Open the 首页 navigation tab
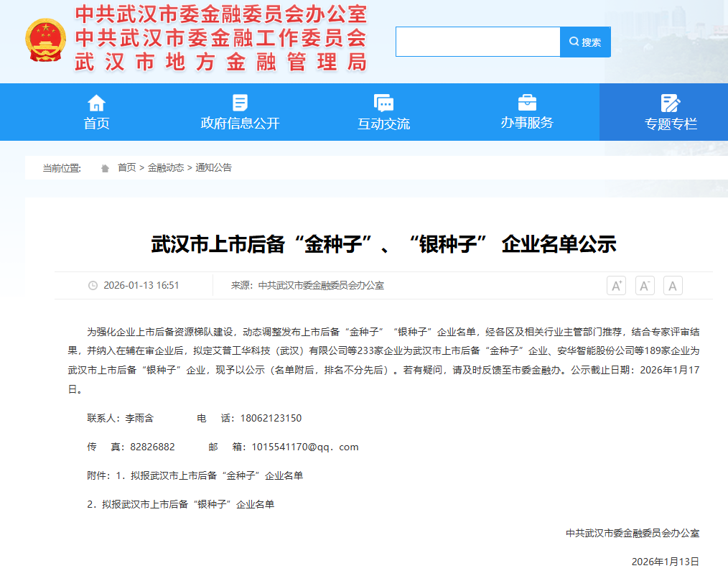This screenshot has width=728, height=581. (x=96, y=124)
